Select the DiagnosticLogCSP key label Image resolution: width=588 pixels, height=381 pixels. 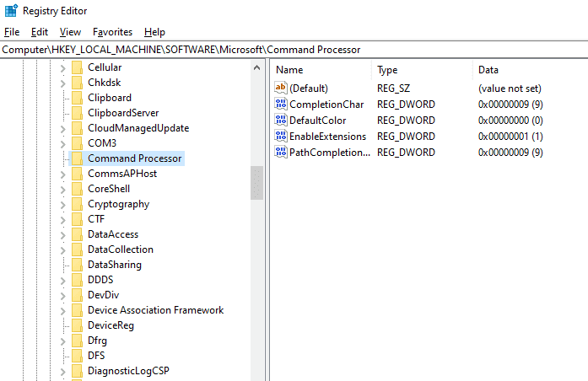click(x=128, y=371)
